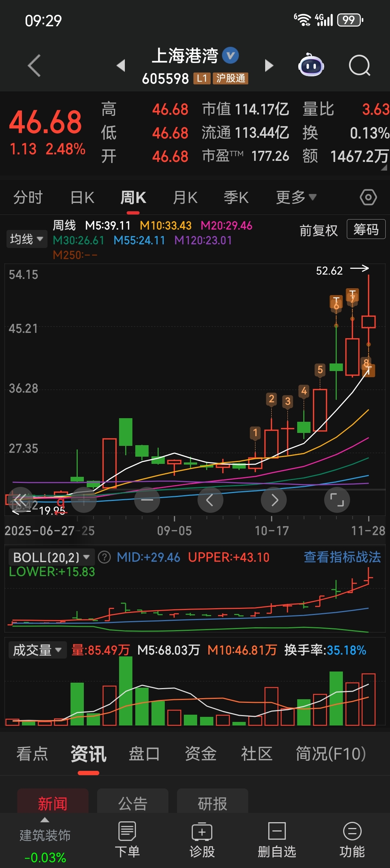Tap the Wi-Fi icon in status bar

tap(303, 20)
